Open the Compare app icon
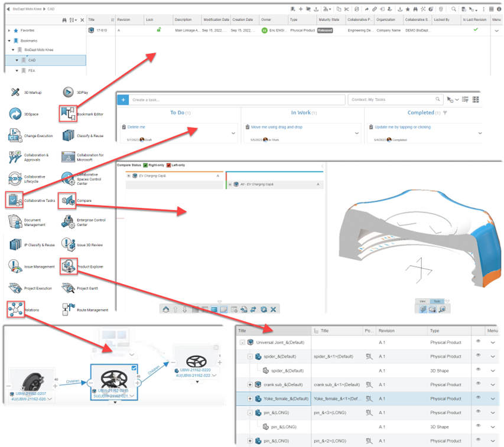The image size is (504, 447). pyautogui.click(x=68, y=201)
